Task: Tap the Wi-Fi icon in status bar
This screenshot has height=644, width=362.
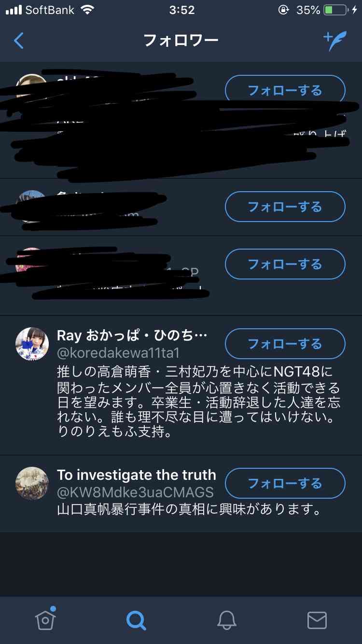Action: (x=87, y=10)
